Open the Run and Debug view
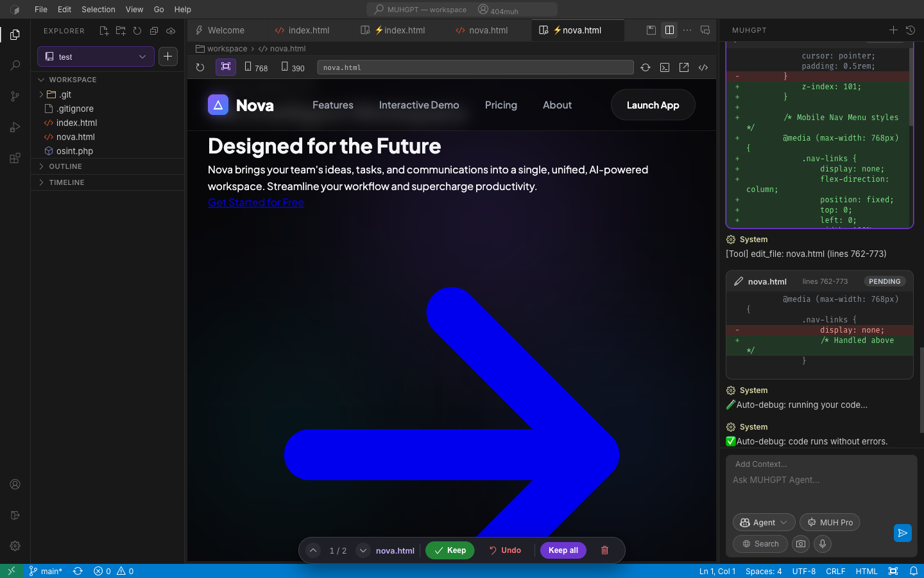This screenshot has height=578, width=924. [15, 127]
